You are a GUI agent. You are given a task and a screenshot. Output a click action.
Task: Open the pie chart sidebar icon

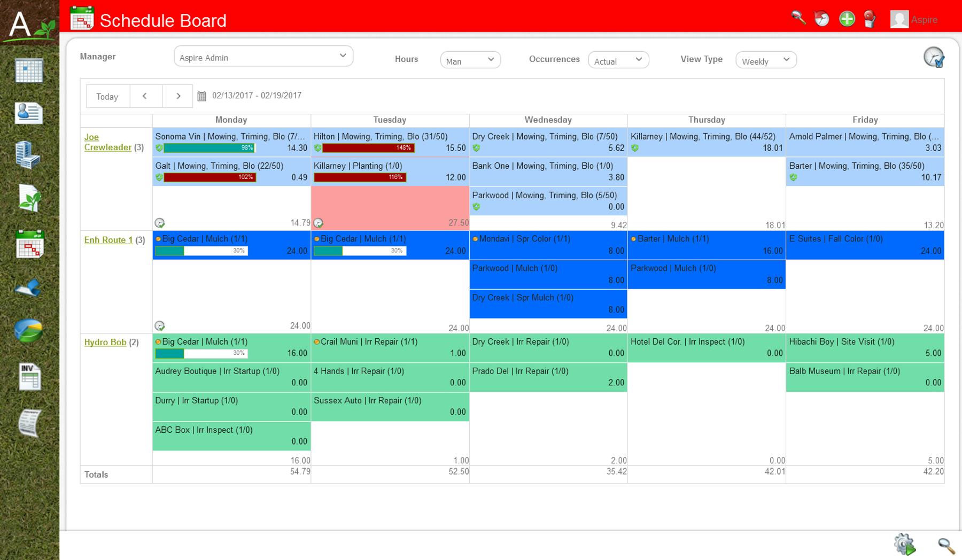click(29, 330)
